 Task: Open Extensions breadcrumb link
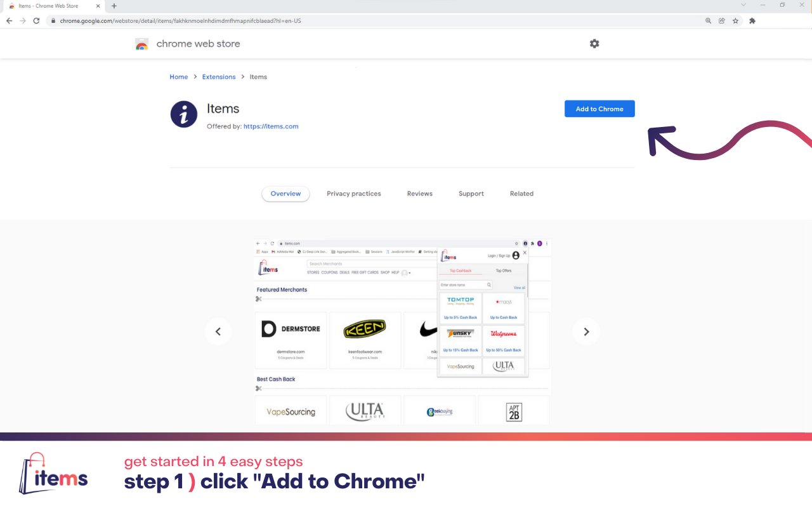[219, 77]
